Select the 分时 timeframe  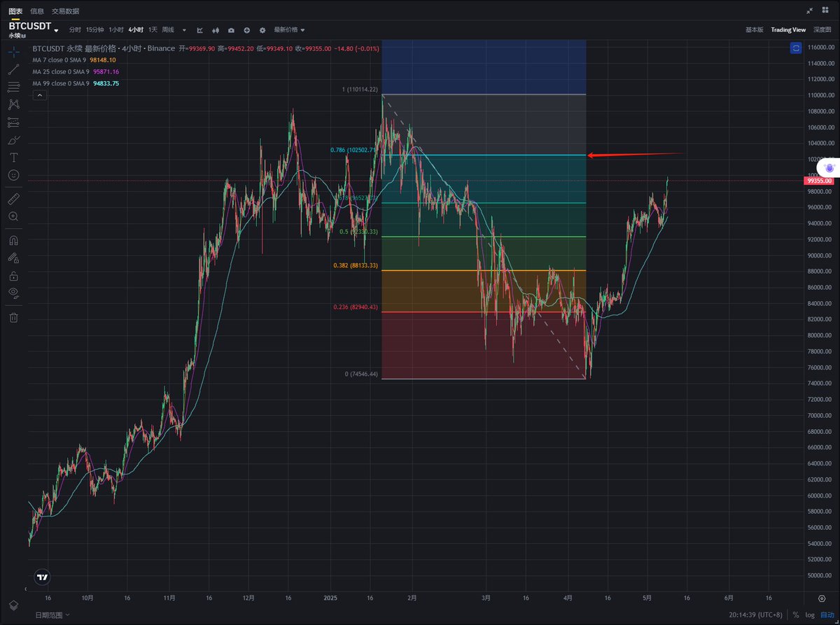(74, 30)
